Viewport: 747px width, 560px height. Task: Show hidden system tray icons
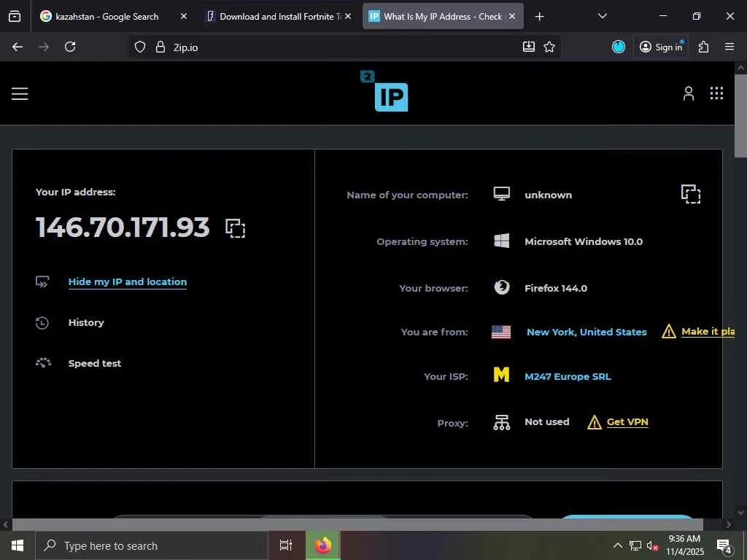(617, 545)
